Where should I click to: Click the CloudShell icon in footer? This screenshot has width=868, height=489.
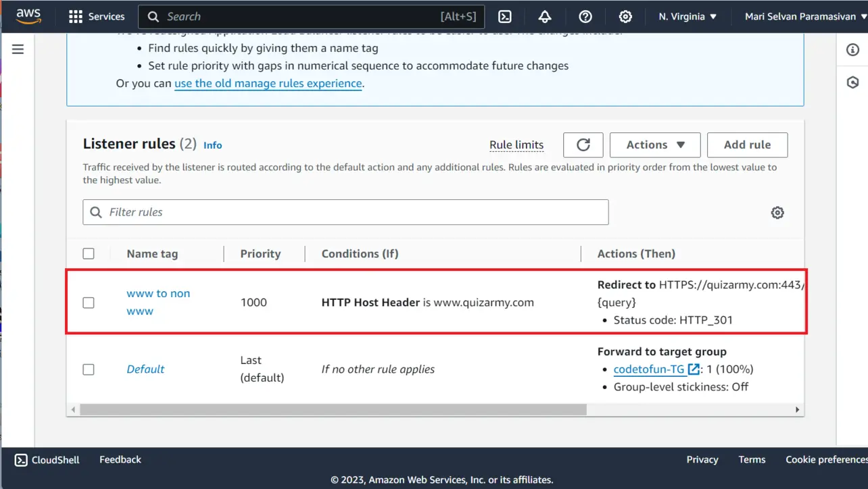coord(21,460)
